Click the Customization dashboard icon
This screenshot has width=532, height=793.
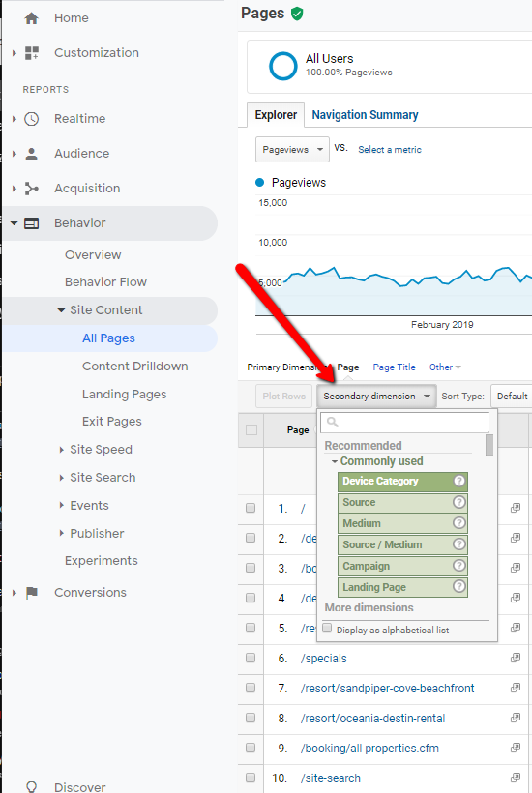[x=32, y=53]
